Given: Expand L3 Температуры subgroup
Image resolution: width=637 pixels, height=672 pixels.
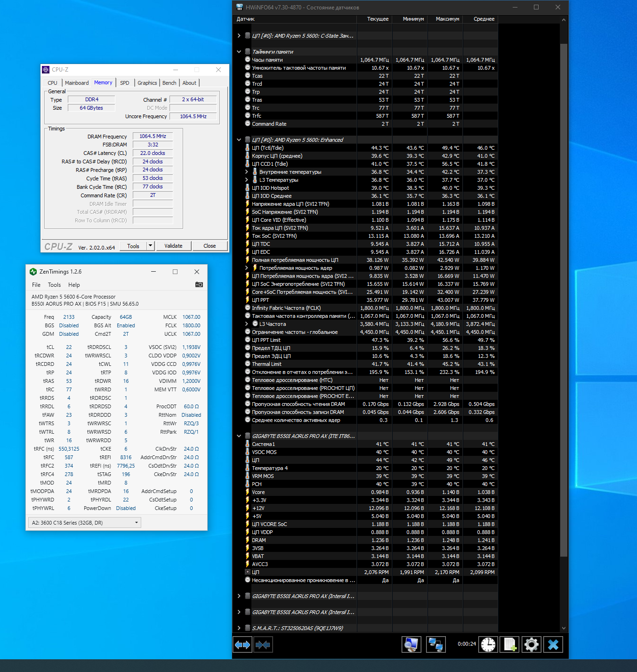Looking at the screenshot, I should (247, 180).
